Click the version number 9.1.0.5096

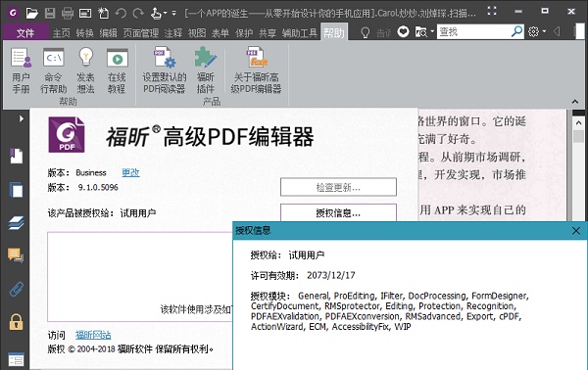click(x=98, y=187)
